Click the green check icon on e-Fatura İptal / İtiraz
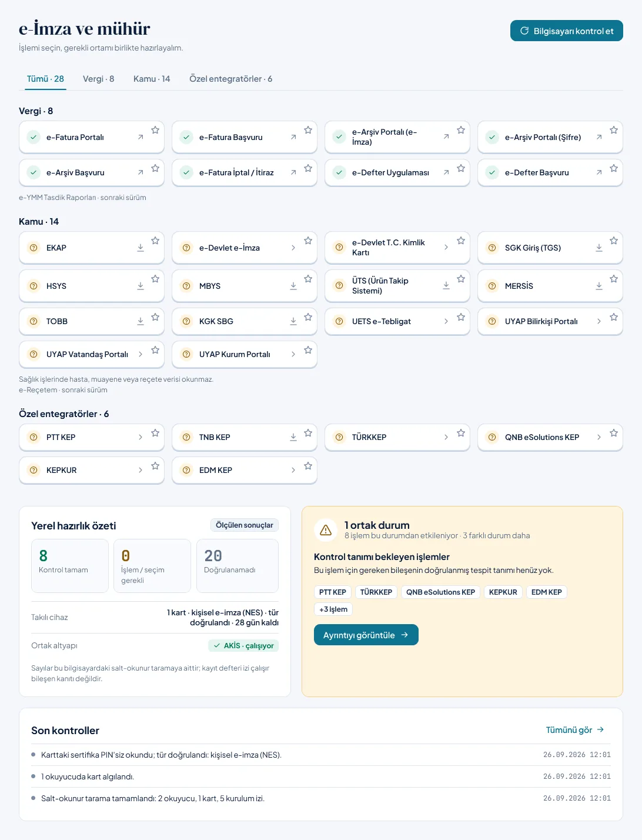 coord(186,172)
